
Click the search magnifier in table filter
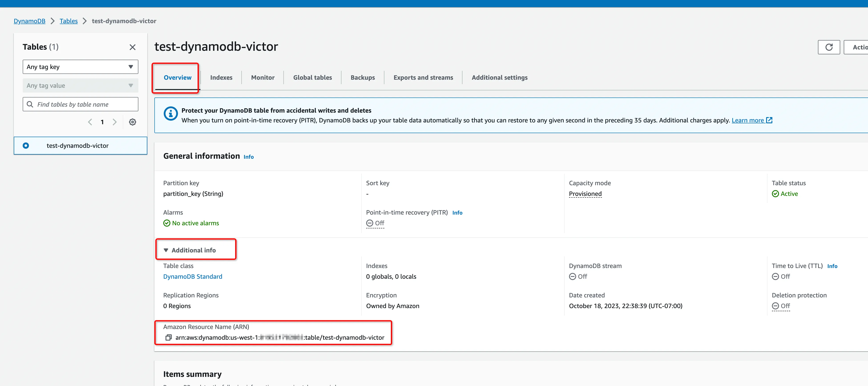[30, 104]
